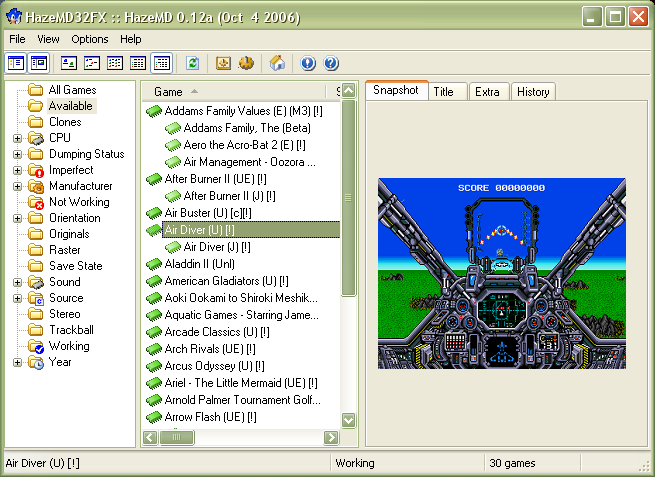655x477 pixels.
Task: Click the Source folder icon
Action: [36, 298]
